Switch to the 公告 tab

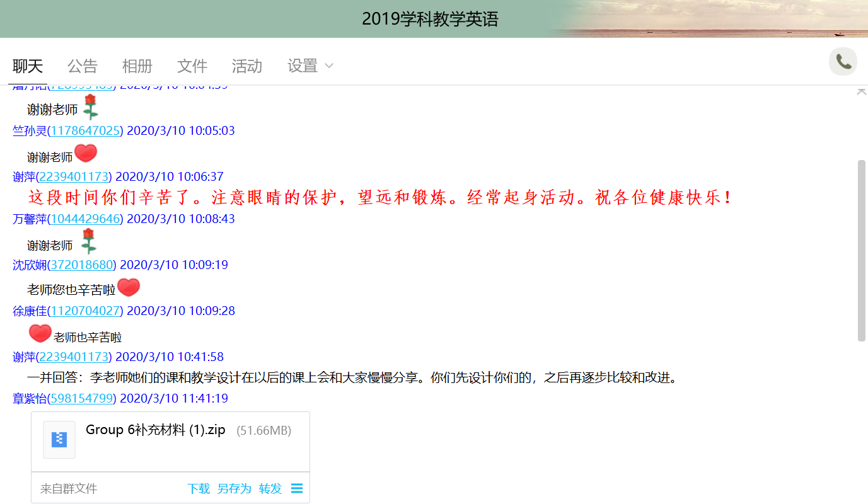point(83,66)
